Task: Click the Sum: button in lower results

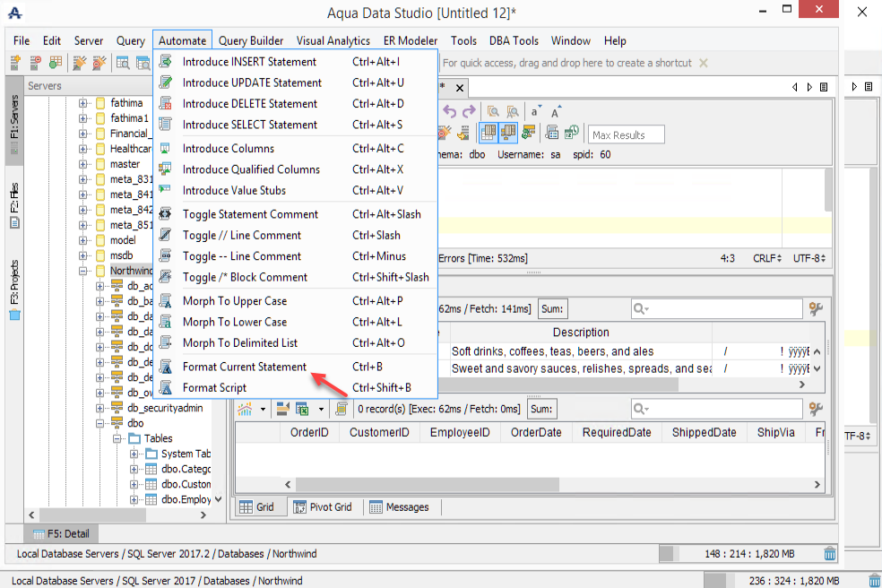Action: click(541, 409)
